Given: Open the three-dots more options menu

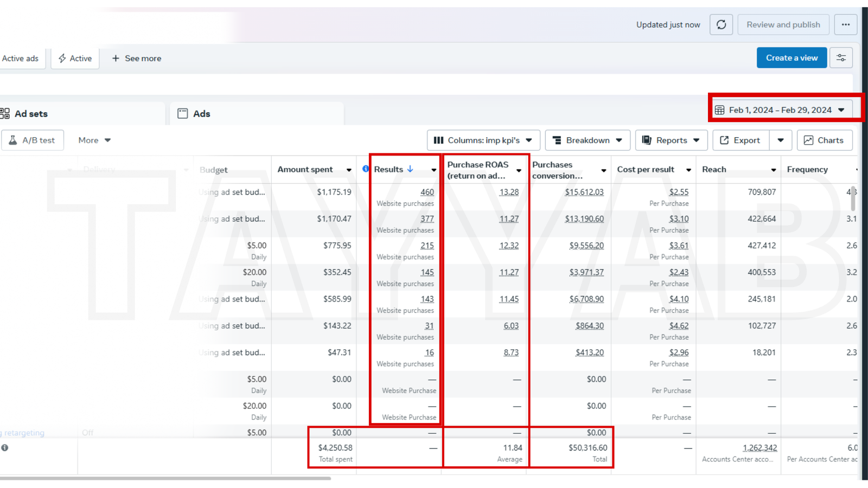Looking at the screenshot, I should pos(845,25).
